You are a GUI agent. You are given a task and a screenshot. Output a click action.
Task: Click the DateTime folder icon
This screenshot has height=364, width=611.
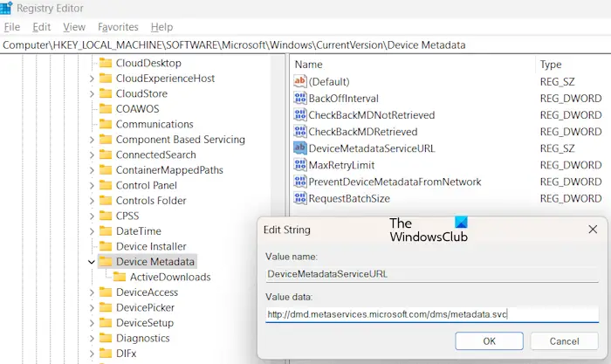click(106, 231)
